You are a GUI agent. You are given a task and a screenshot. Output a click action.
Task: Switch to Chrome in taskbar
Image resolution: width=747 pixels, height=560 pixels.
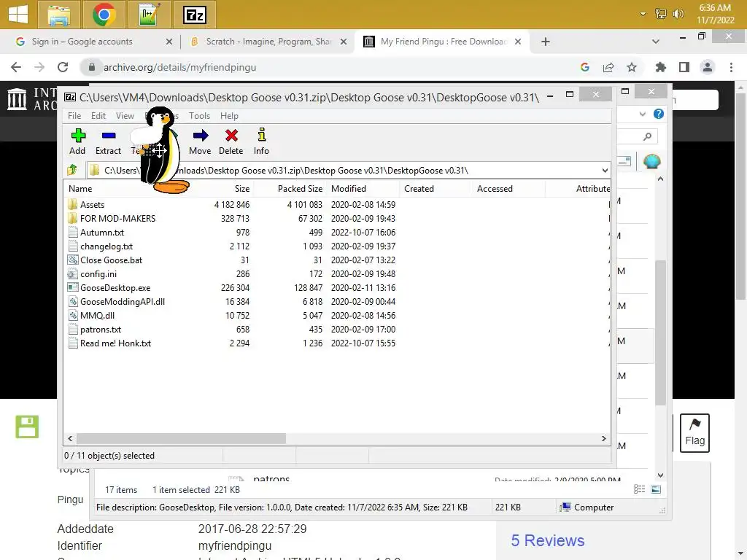104,15
